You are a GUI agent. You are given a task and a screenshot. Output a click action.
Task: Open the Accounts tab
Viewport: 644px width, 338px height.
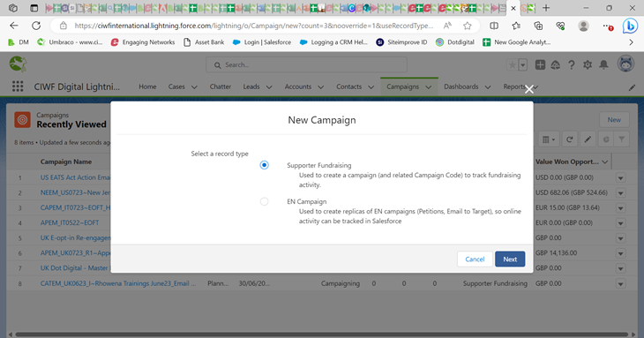pos(298,86)
